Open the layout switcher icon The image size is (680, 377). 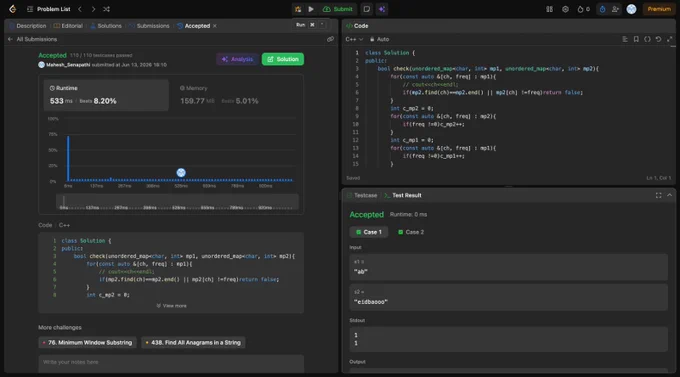click(549, 9)
